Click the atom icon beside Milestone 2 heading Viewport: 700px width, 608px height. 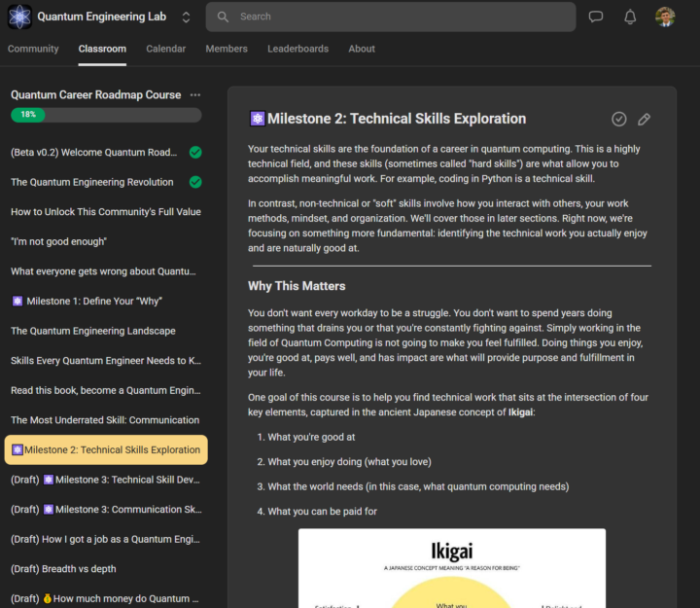tap(257, 119)
